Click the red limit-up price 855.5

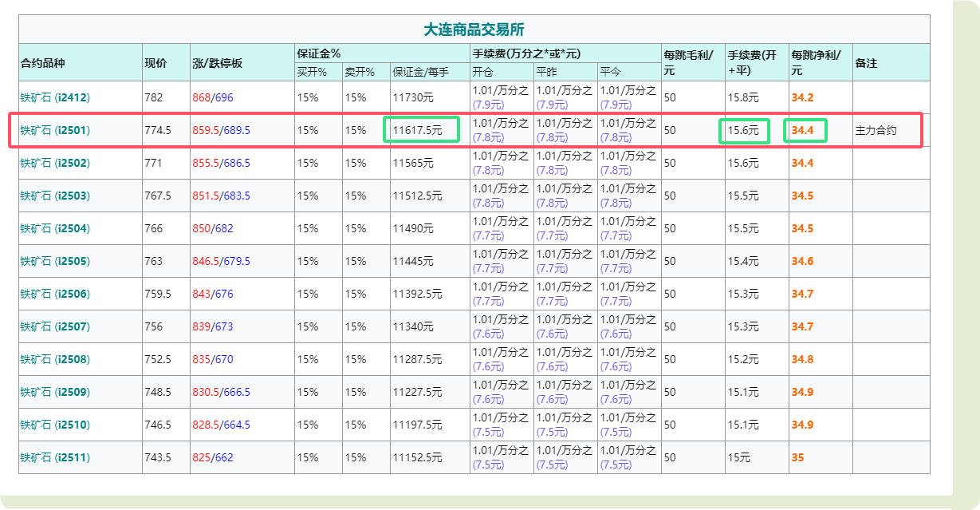point(206,163)
